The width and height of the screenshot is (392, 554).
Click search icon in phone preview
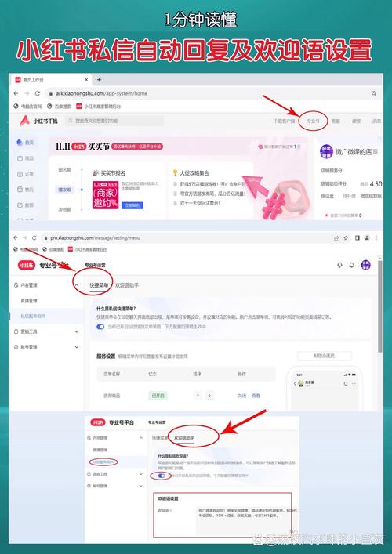346,384
